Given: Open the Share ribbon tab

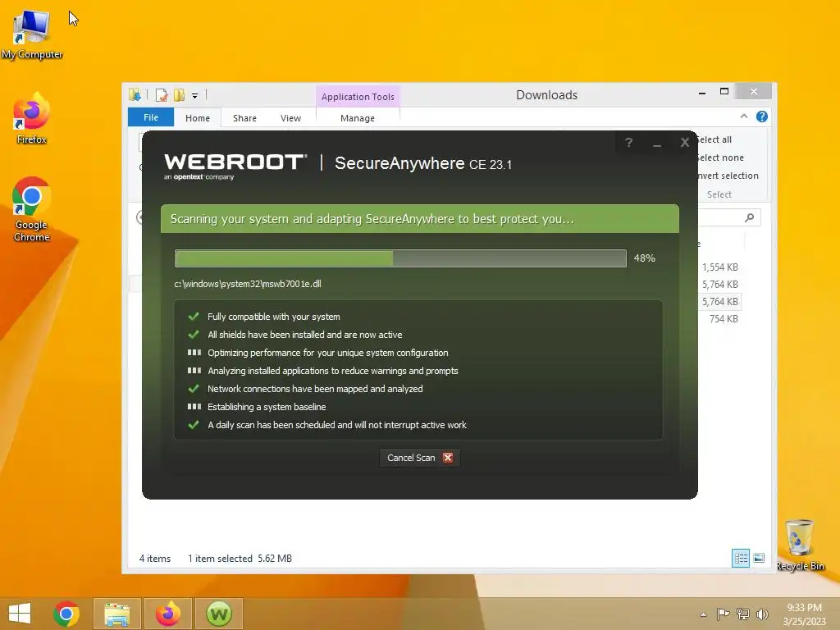Looking at the screenshot, I should (244, 118).
